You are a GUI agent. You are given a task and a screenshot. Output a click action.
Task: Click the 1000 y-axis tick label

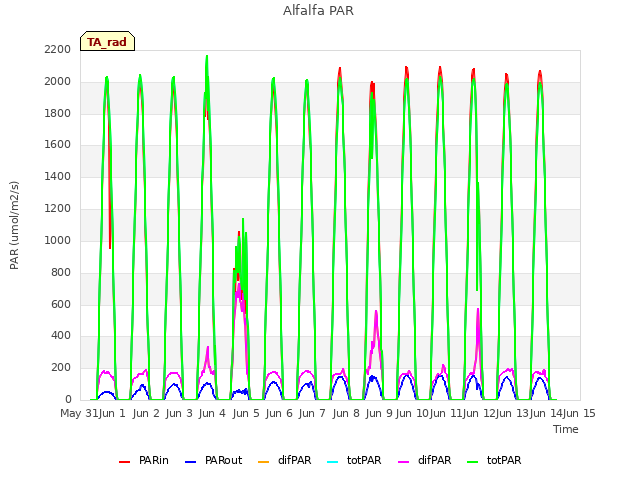coord(58,240)
